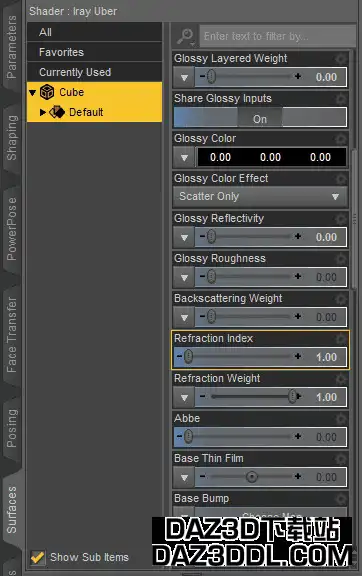Switch to the Posing side tab

pyautogui.click(x=11, y=428)
